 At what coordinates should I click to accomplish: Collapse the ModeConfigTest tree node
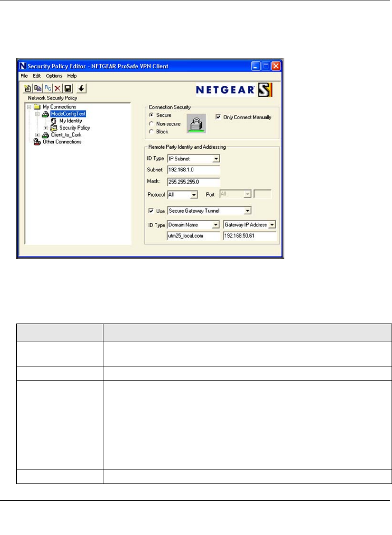click(37, 114)
